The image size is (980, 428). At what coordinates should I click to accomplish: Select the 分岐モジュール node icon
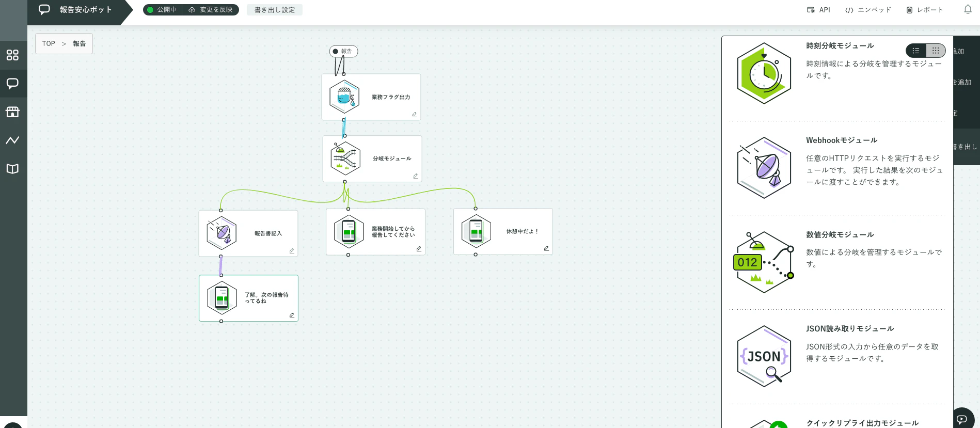pyautogui.click(x=345, y=158)
